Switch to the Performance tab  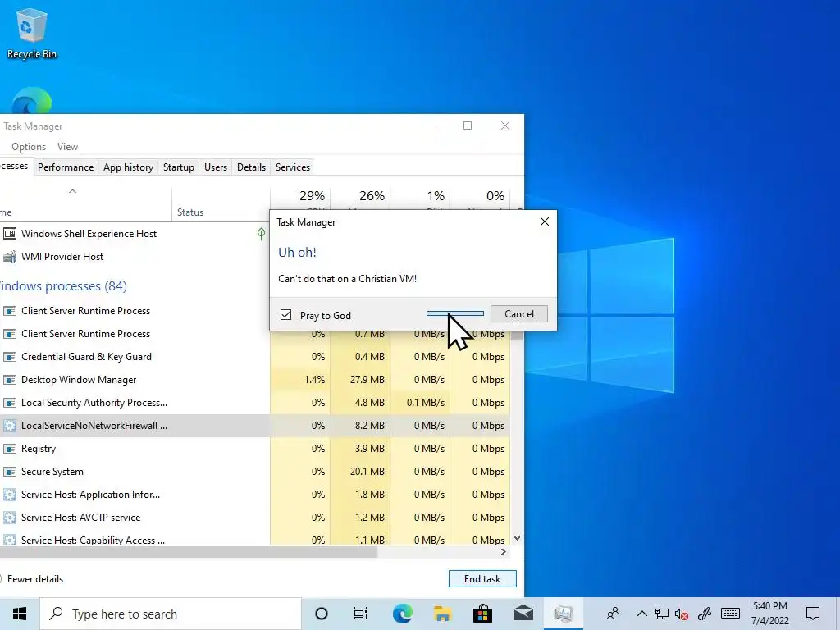click(66, 167)
